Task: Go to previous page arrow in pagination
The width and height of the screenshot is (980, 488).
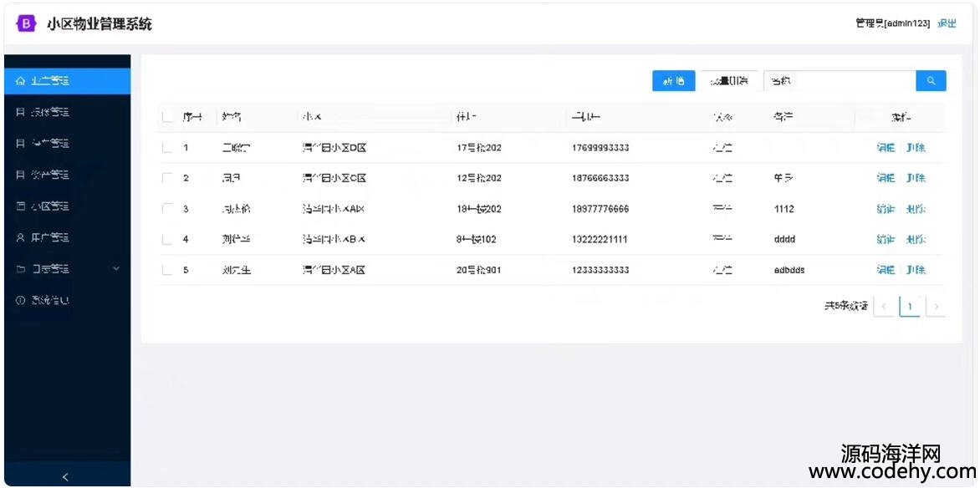Action: (884, 306)
